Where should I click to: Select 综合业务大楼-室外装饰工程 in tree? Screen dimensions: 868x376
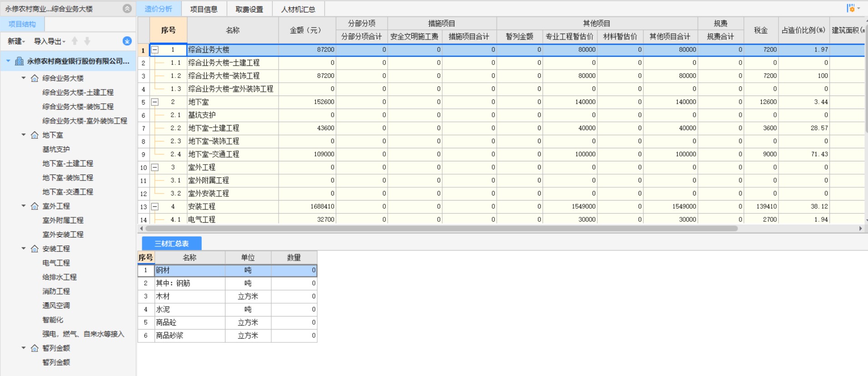(85, 120)
